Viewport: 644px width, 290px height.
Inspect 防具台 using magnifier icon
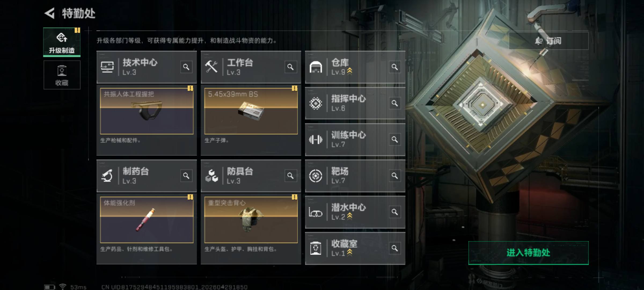tap(291, 176)
